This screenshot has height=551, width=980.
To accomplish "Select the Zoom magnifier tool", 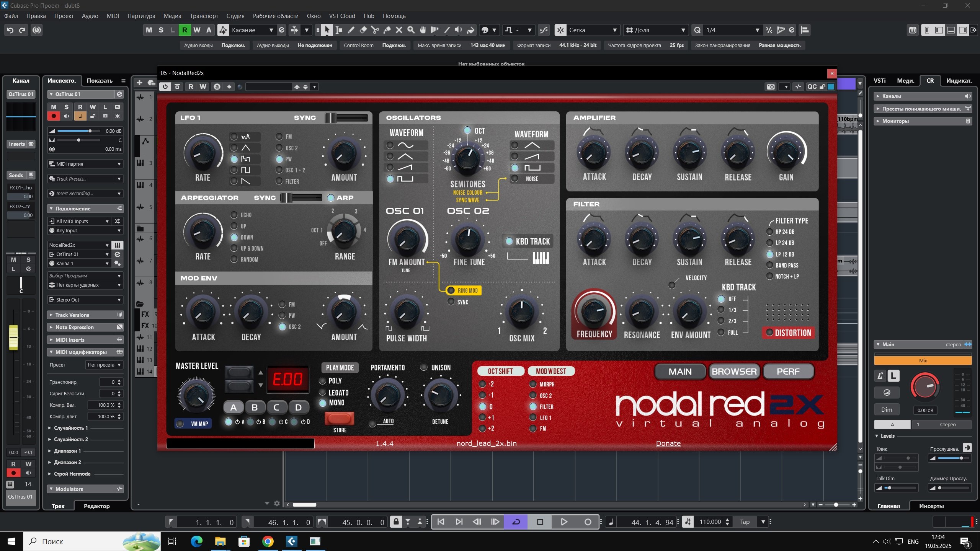I will click(x=411, y=30).
